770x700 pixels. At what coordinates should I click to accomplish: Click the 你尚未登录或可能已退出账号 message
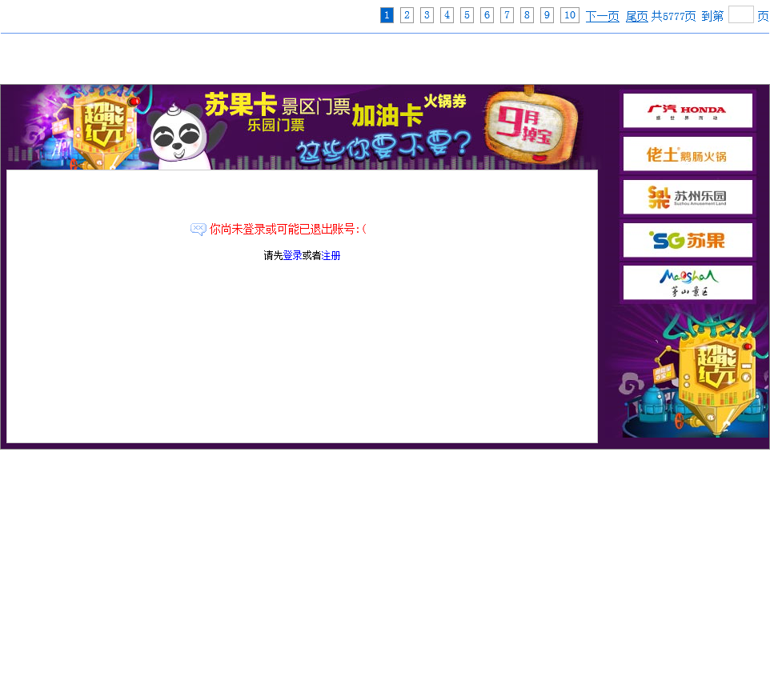coord(288,230)
